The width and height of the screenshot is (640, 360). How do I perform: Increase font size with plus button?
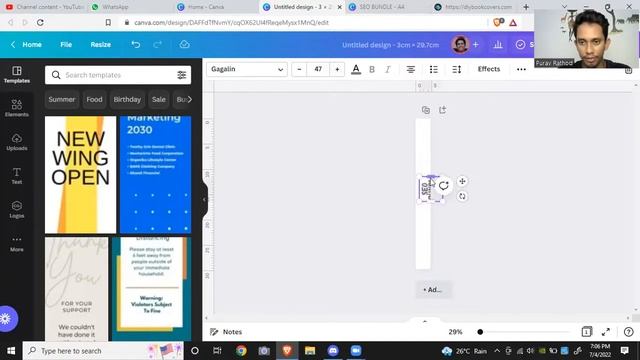(337, 69)
